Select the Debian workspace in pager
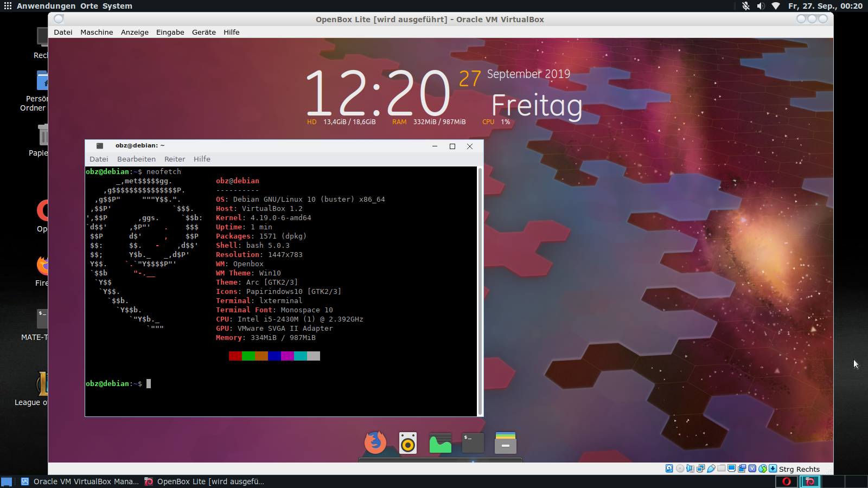This screenshot has height=488, width=868. click(809, 481)
